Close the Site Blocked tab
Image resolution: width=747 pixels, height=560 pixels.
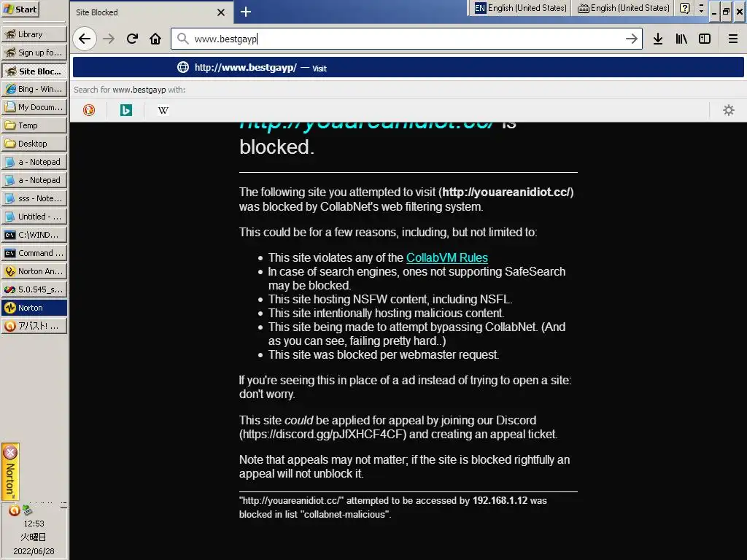(221, 12)
